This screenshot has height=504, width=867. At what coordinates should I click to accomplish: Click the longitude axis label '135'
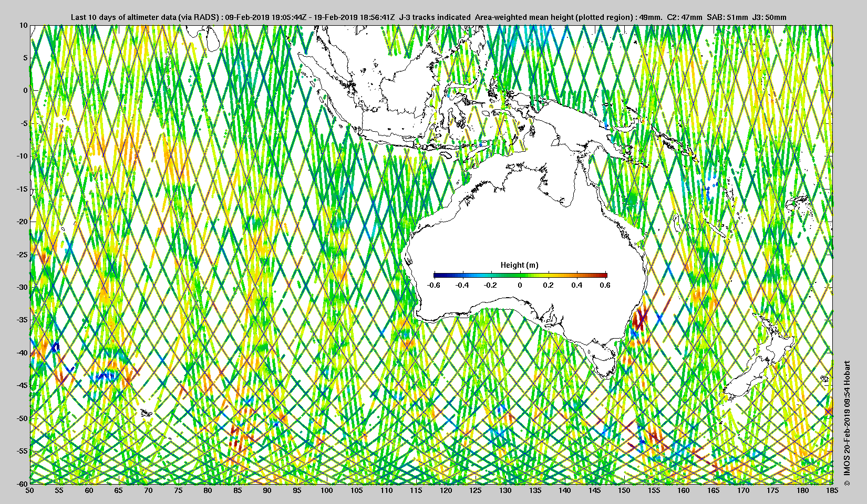click(535, 491)
